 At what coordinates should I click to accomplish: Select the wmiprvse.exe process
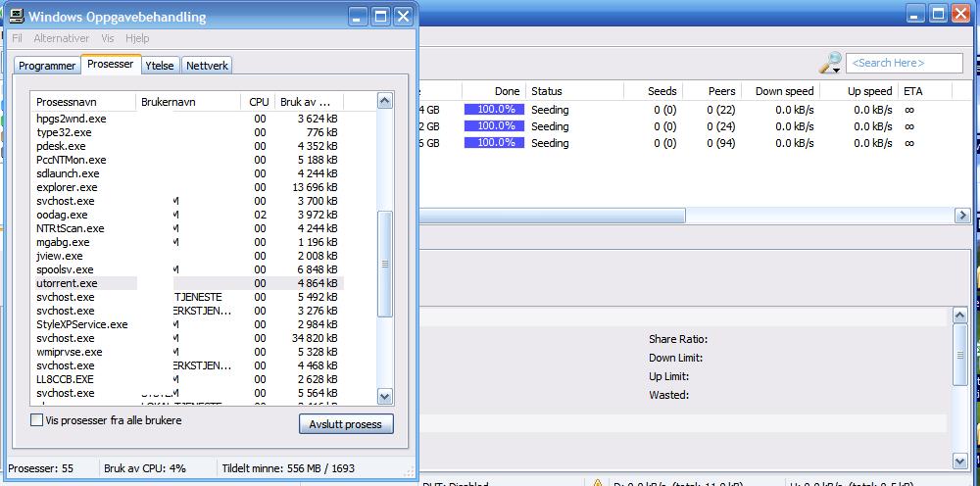(x=187, y=352)
